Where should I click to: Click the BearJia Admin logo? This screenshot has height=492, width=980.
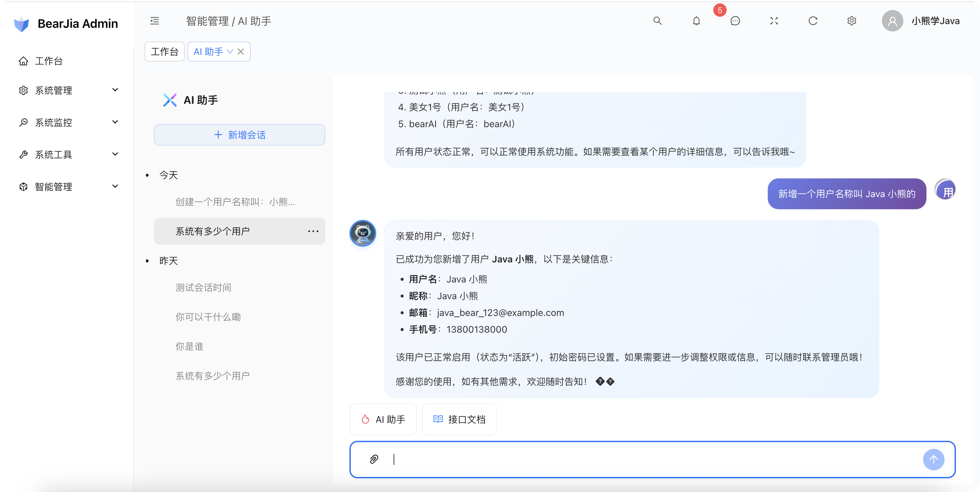pyautogui.click(x=22, y=23)
